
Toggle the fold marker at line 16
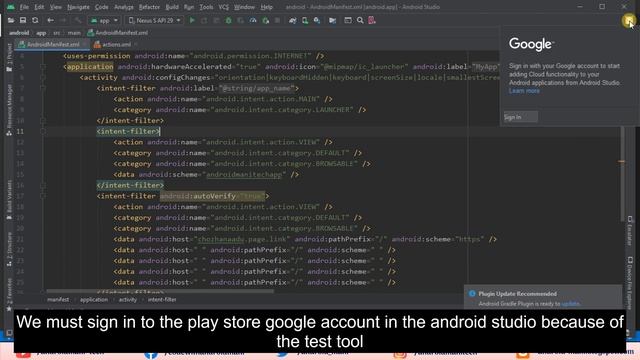click(43, 185)
